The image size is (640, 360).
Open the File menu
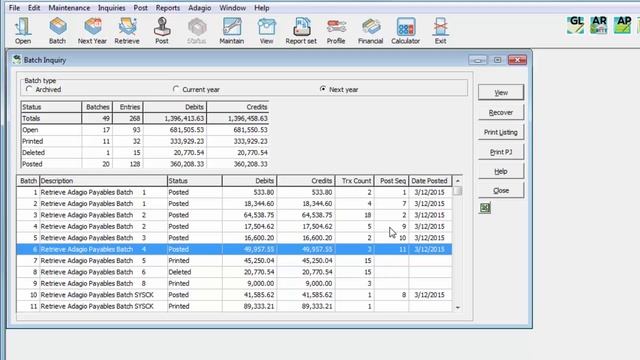[x=14, y=8]
